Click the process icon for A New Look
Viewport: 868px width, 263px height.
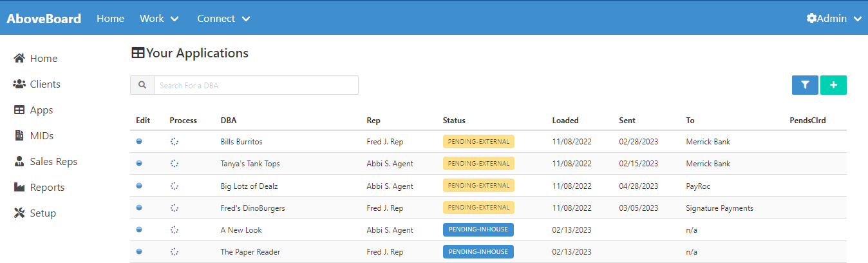[174, 229]
